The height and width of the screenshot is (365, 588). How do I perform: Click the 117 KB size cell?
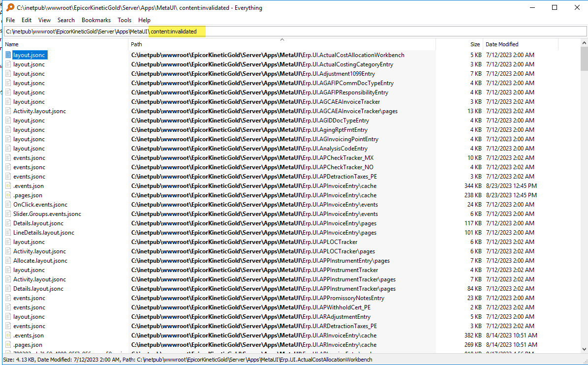pyautogui.click(x=473, y=223)
